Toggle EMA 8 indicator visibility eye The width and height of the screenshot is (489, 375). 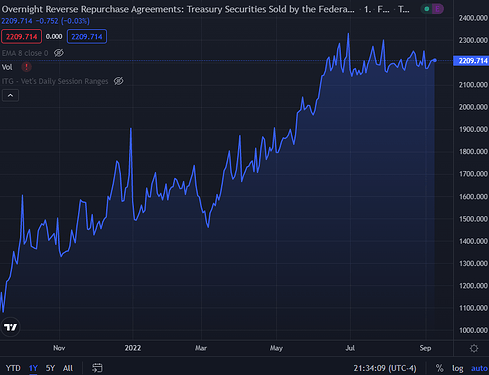coord(59,53)
